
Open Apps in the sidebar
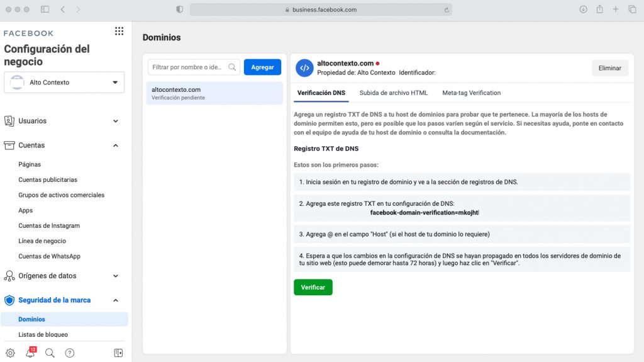[25, 210]
